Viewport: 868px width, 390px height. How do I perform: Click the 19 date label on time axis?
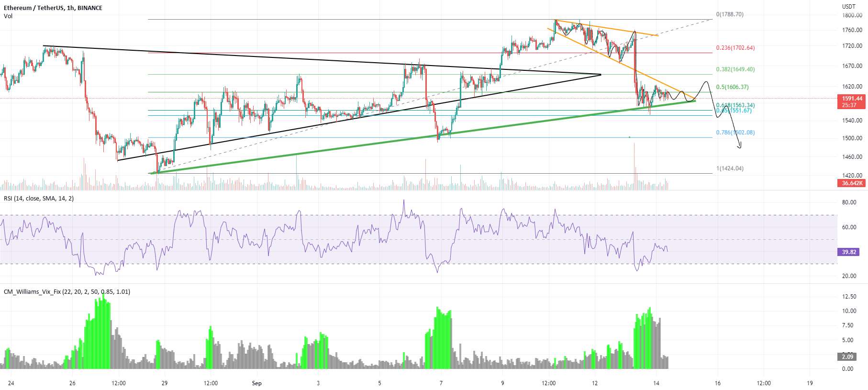coord(810,383)
